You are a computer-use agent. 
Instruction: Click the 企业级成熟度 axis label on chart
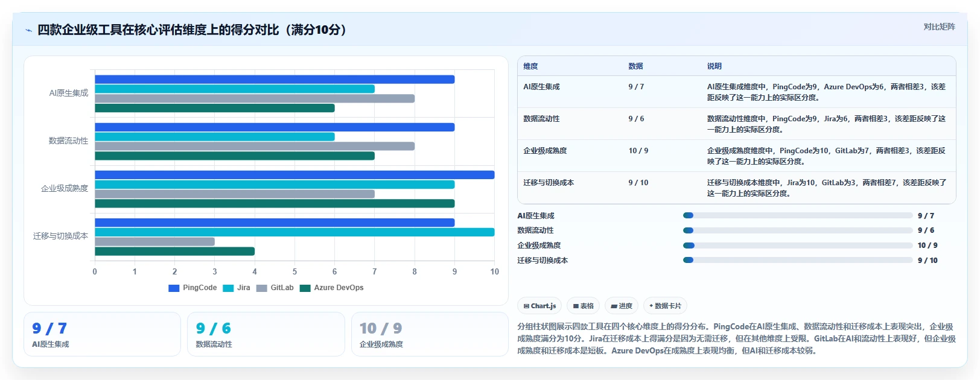65,189
